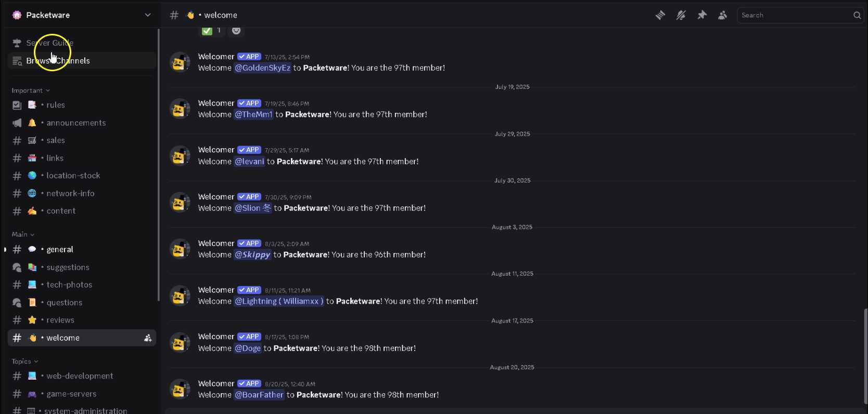
Task: Toggle the channel notification mute bell
Action: click(x=681, y=15)
